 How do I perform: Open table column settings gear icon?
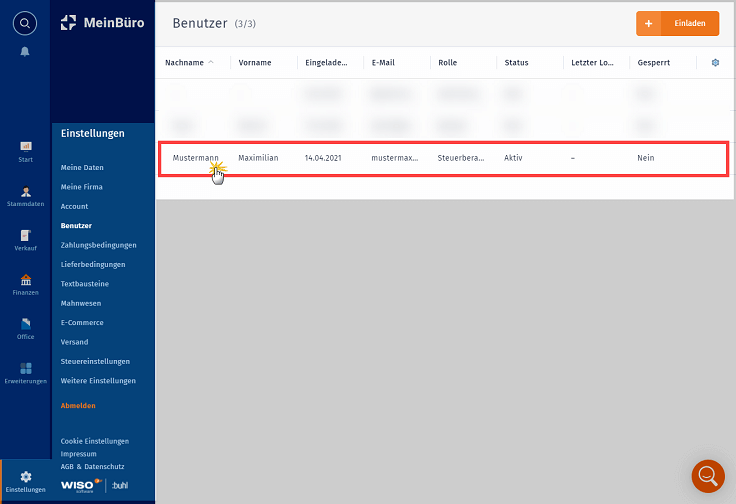coord(715,62)
